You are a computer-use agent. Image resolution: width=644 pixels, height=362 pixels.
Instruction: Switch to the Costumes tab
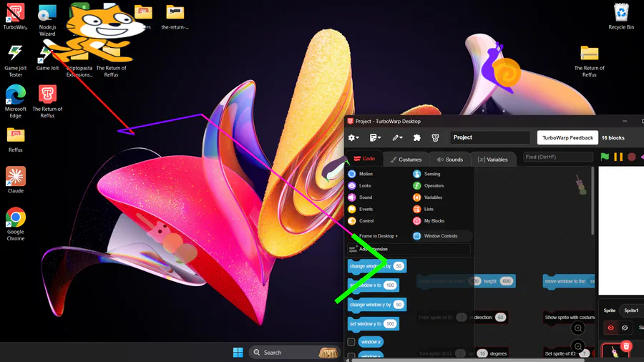coord(406,160)
